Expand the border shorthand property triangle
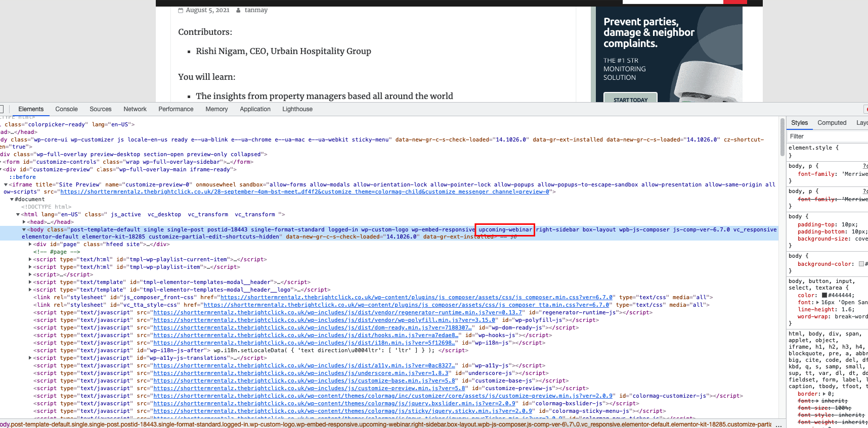The height and width of the screenshot is (428, 868). [824, 394]
